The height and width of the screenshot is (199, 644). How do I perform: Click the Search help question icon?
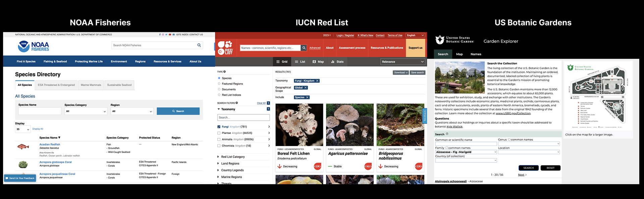447,134
